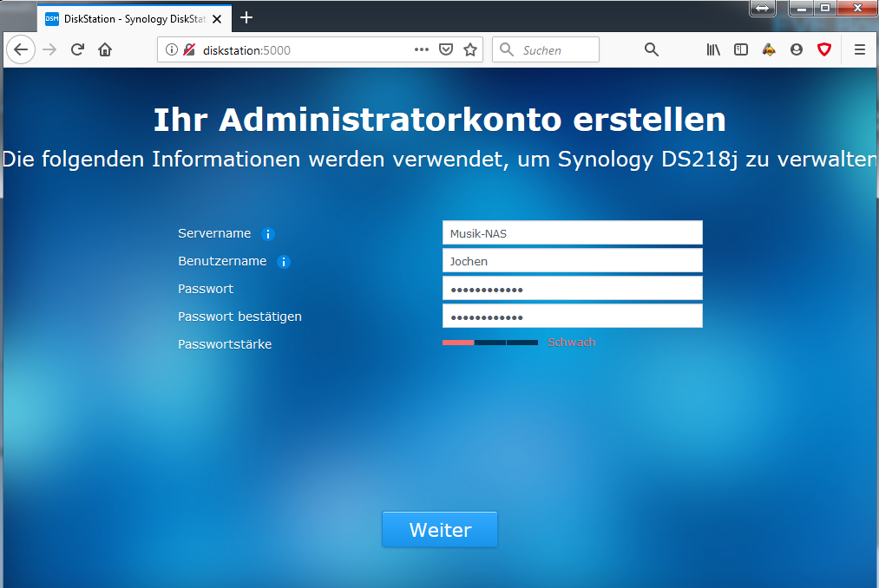Screen dimensions: 879x588
Task: Click the Passwortstärke label
Action: pos(225,344)
